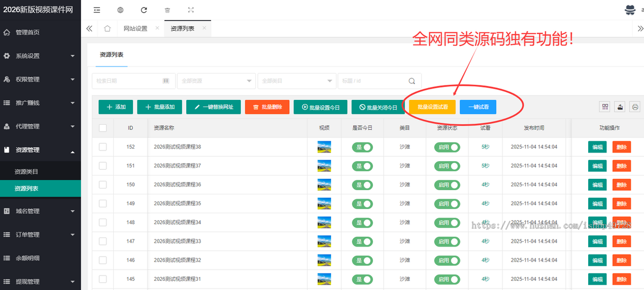Viewport: 644px width, 290px height.
Task: Open the user avatar menu
Action: pos(630,10)
